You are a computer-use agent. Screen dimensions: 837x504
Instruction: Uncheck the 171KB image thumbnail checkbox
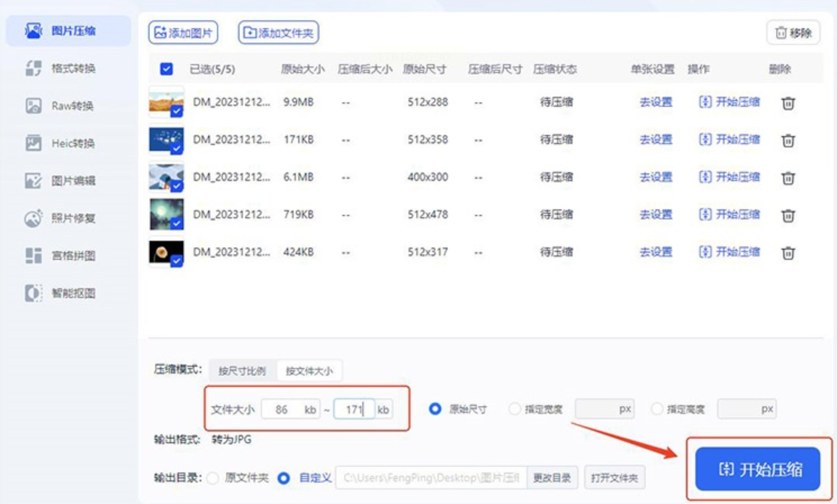coord(177,148)
